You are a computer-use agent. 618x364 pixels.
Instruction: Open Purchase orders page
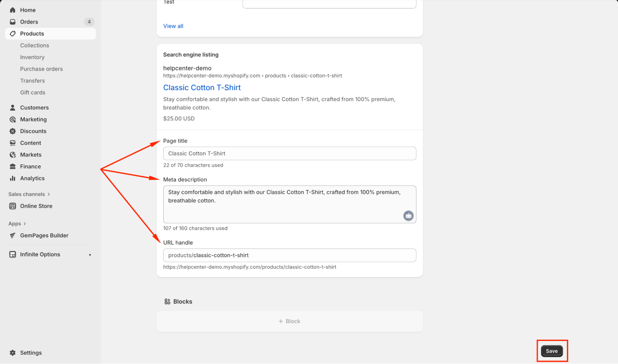click(41, 69)
